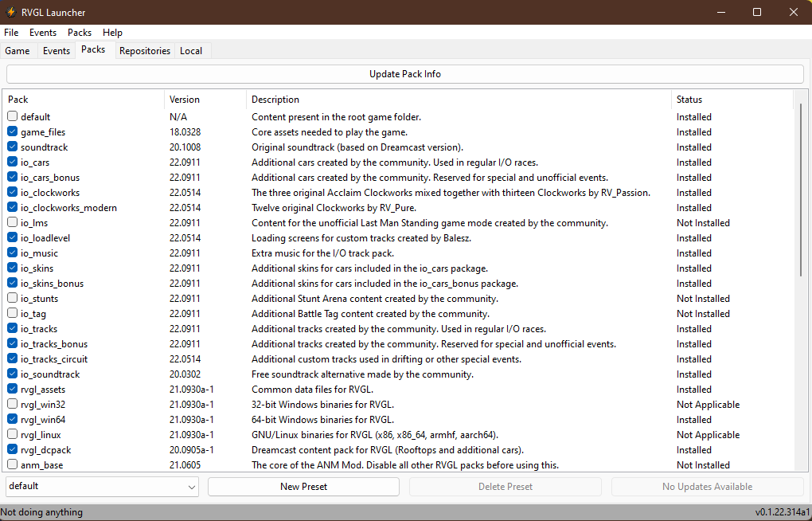
Task: Switch to the Repositories tab
Action: pyautogui.click(x=144, y=50)
